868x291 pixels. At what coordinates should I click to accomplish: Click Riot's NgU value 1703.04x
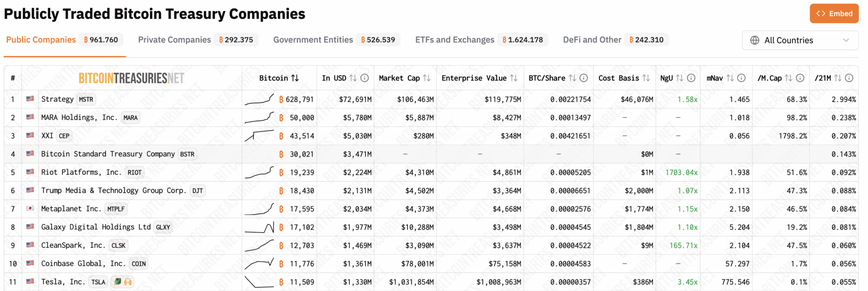681,173
